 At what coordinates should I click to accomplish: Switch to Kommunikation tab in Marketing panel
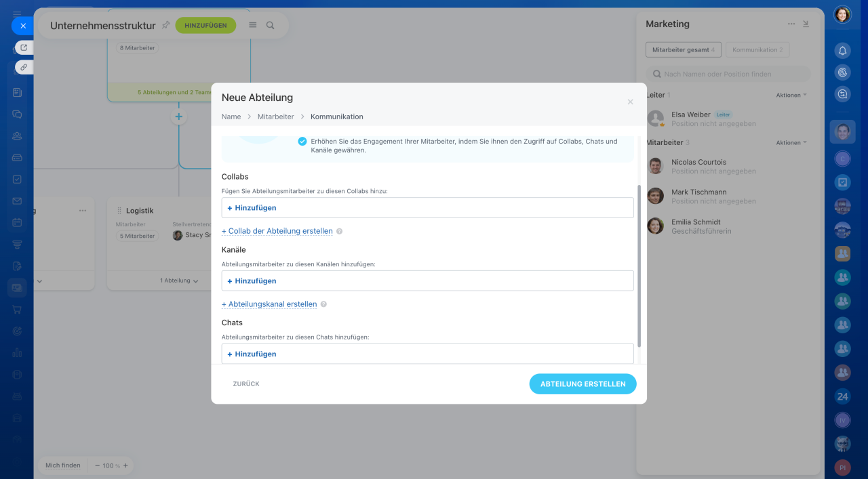[x=757, y=50]
